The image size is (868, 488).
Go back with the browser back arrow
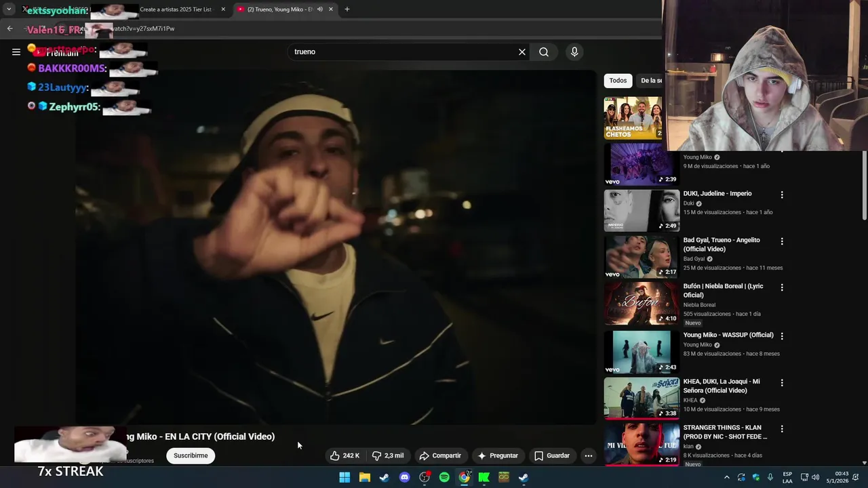[9, 28]
